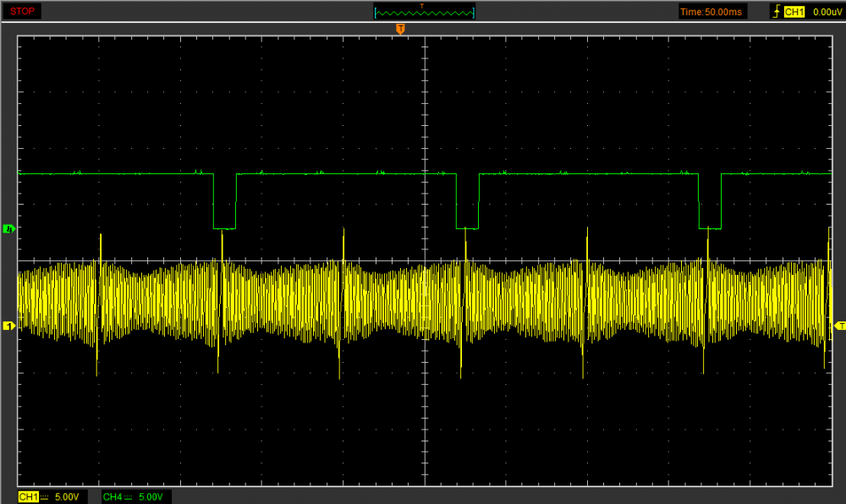Click the CH4 5.00V scale value

pos(151,496)
